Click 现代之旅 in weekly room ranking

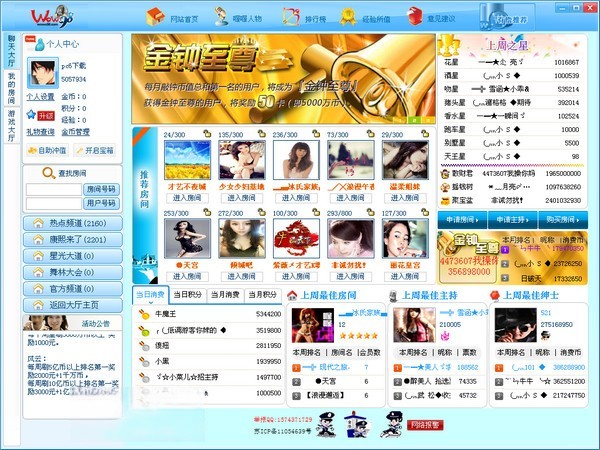coord(334,367)
